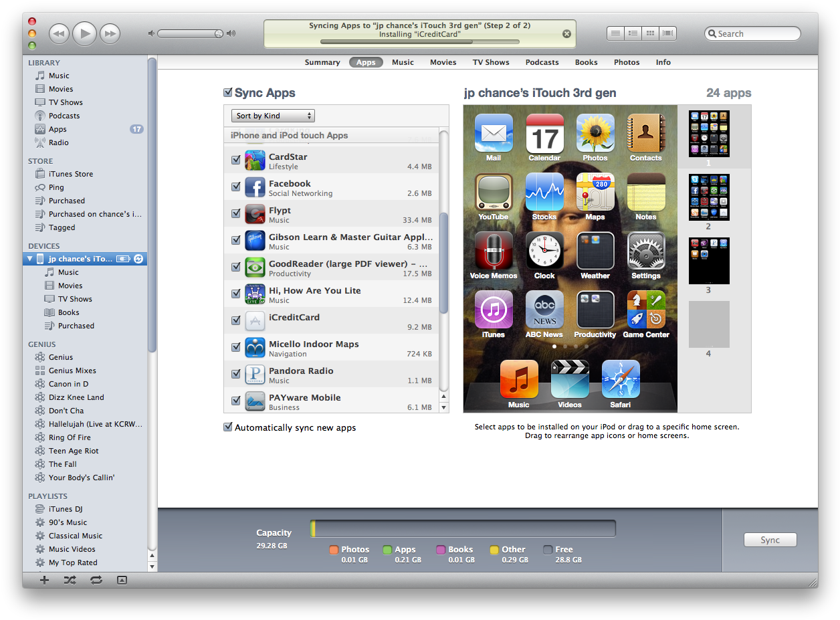
Task: Toggle shuffle button at bottom bar
Action: 70,580
